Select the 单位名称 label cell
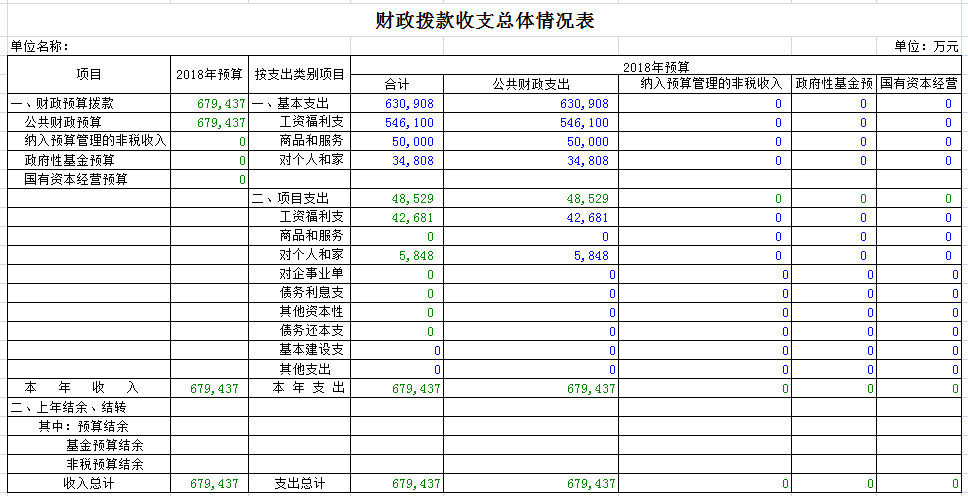 click(40, 47)
